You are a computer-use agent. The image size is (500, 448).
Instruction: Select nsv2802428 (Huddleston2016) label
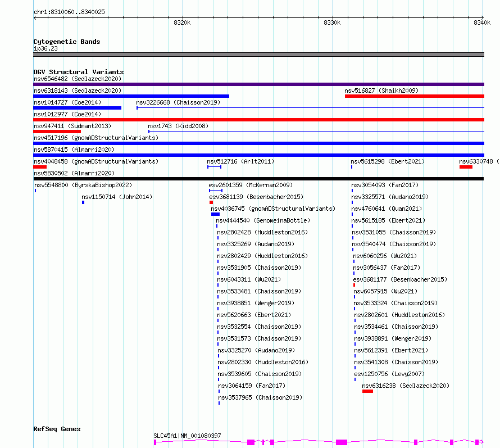262,232
